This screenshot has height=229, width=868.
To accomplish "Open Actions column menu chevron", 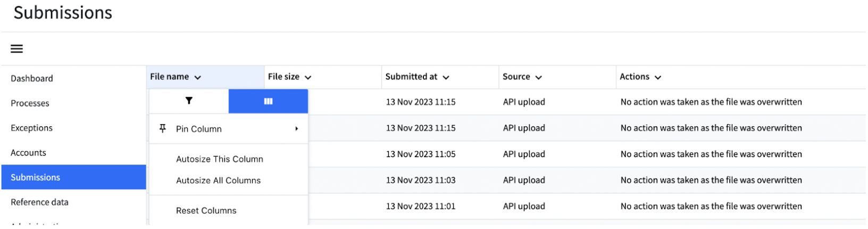I will [x=658, y=77].
